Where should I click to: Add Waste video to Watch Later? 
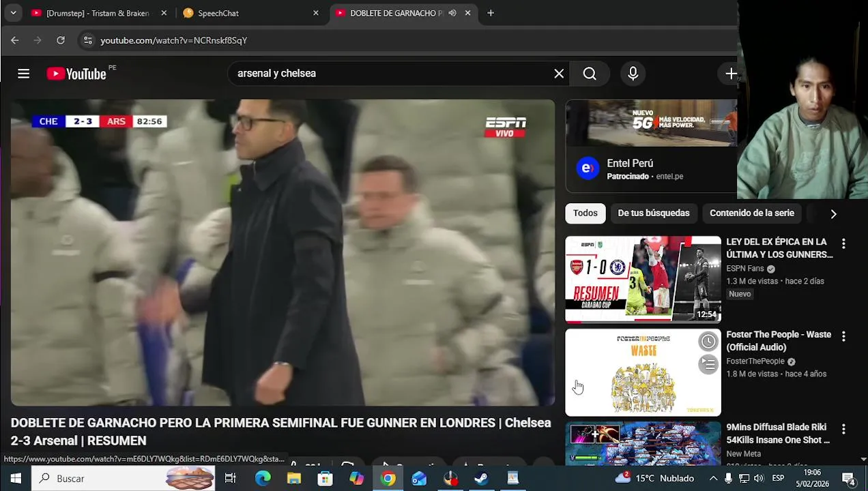click(708, 341)
